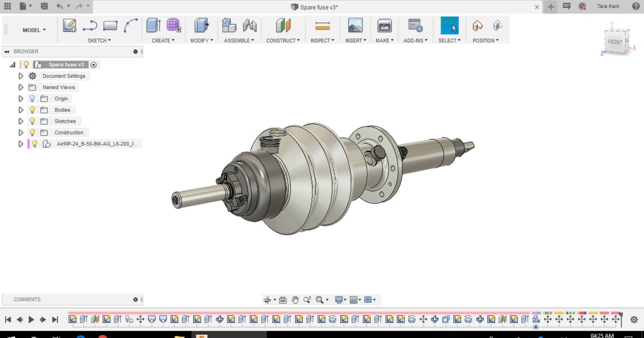
Task: Select the Measure tool under Inspect
Action: point(321,25)
